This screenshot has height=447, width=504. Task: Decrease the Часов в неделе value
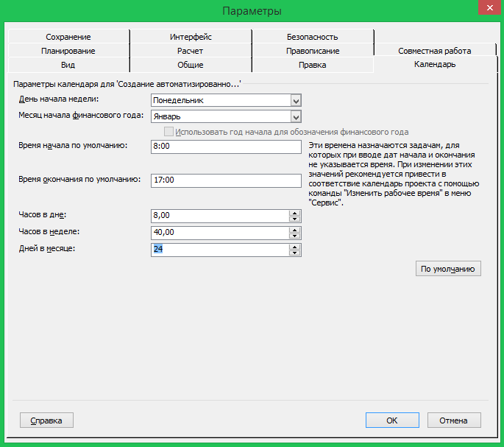(x=295, y=236)
